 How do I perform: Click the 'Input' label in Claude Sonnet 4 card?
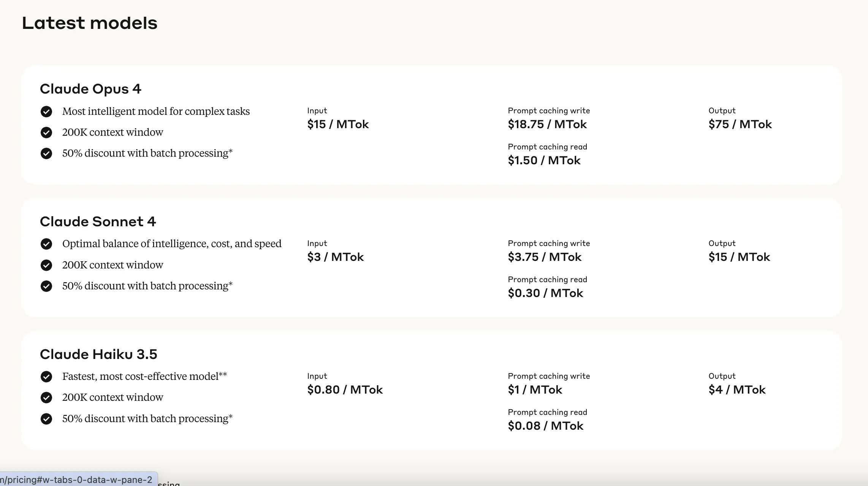click(317, 243)
